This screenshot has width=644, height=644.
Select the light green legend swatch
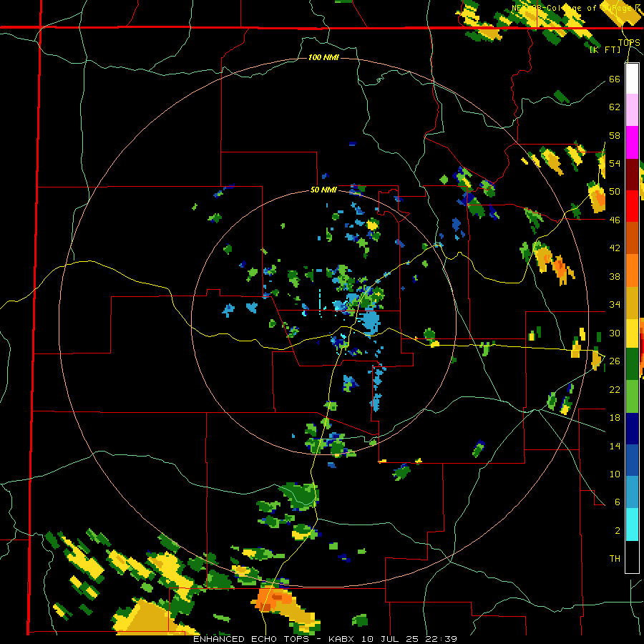632,396
